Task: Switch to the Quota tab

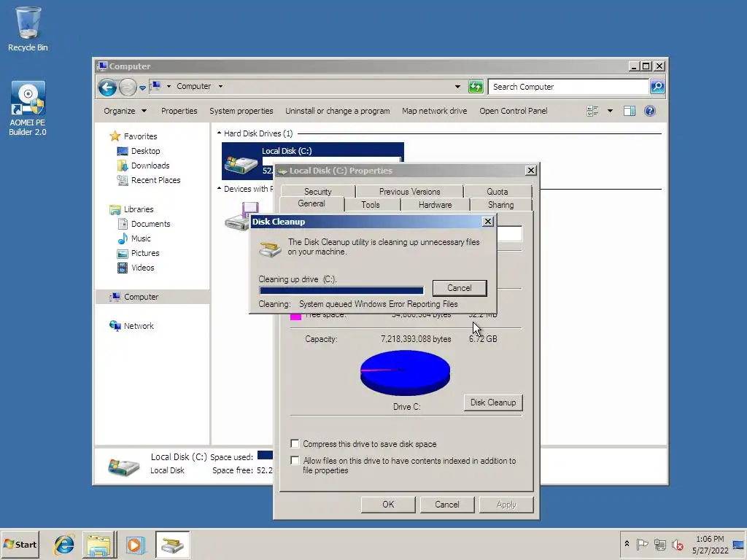Action: [x=497, y=192]
